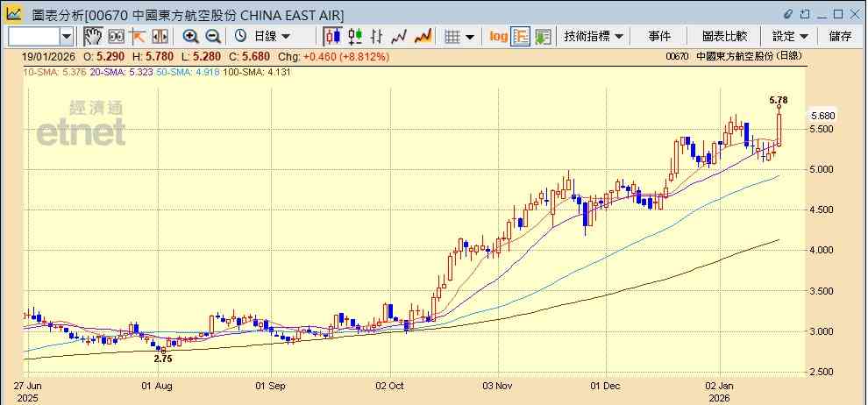Screen dimensions: 868x405
Task: Zoom out with the minus magnifier
Action: (x=213, y=37)
